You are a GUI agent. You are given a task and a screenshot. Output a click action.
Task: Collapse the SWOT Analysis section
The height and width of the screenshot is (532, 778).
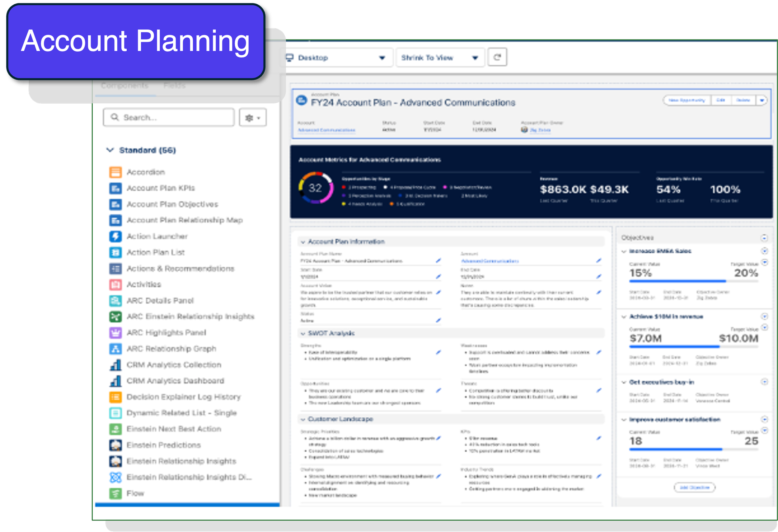[302, 334]
